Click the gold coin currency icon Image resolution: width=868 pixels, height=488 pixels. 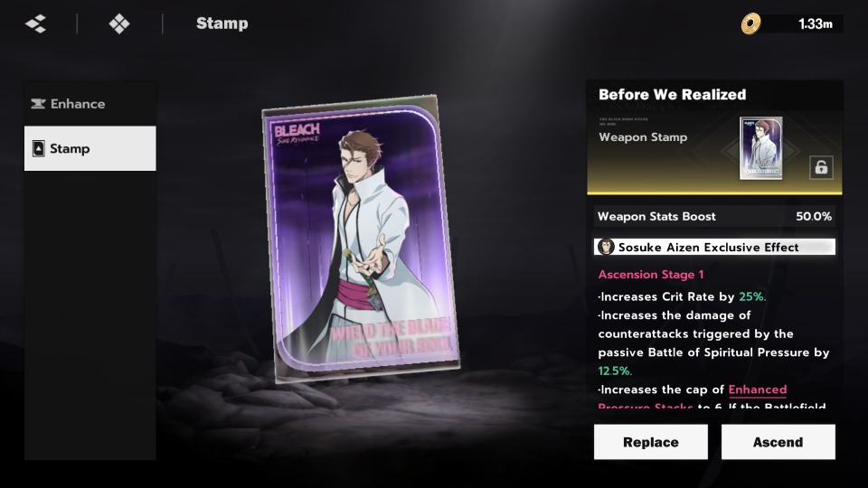[x=750, y=23]
